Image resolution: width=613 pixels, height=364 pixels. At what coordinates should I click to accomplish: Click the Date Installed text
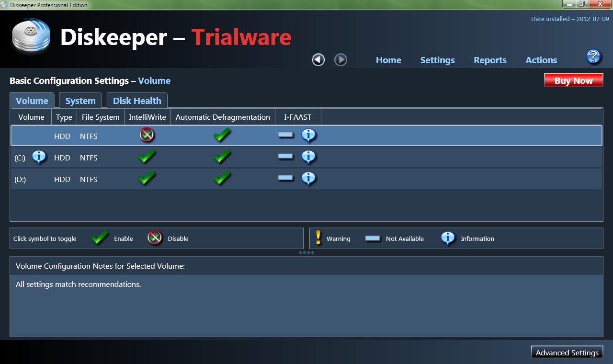click(x=570, y=19)
